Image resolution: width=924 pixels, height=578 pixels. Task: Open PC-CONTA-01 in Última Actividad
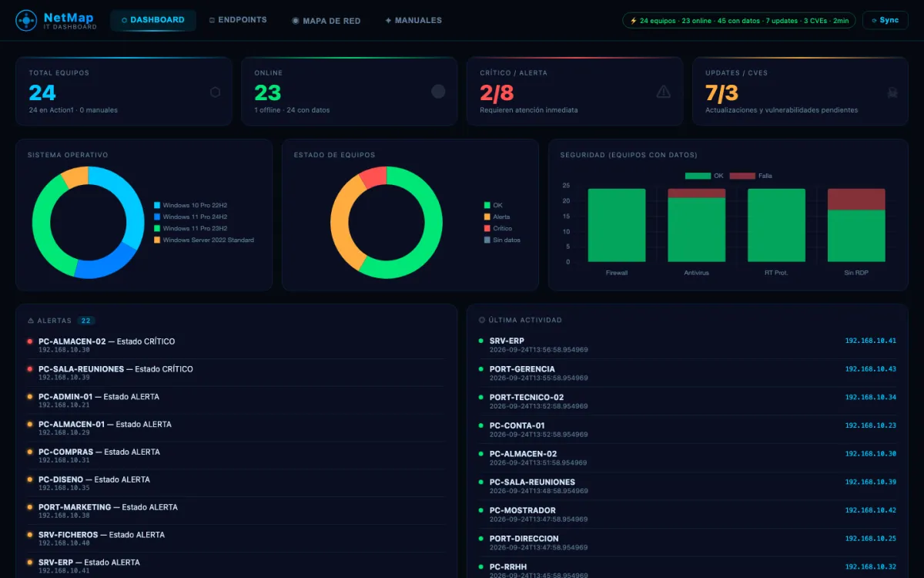pyautogui.click(x=688, y=429)
